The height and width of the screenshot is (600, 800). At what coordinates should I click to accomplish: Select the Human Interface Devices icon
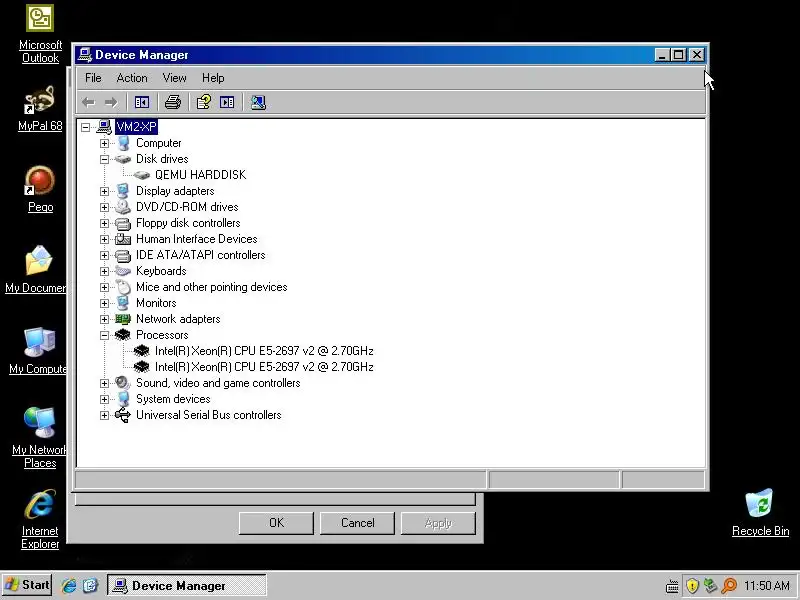(x=122, y=239)
